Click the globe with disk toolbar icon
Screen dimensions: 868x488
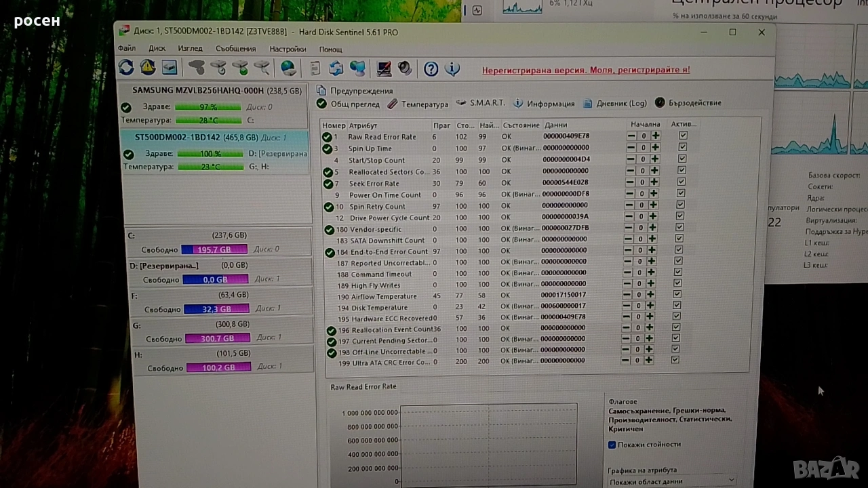coord(288,68)
